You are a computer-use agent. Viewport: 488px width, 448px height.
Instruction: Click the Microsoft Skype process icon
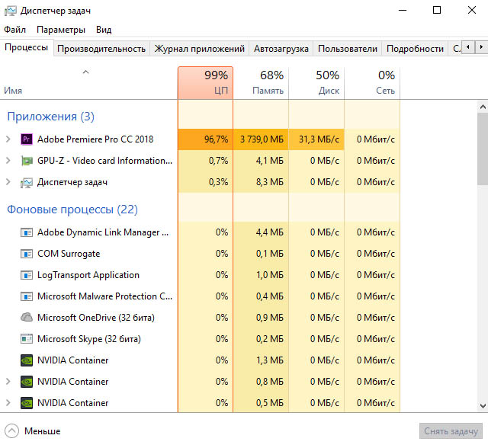tap(27, 339)
